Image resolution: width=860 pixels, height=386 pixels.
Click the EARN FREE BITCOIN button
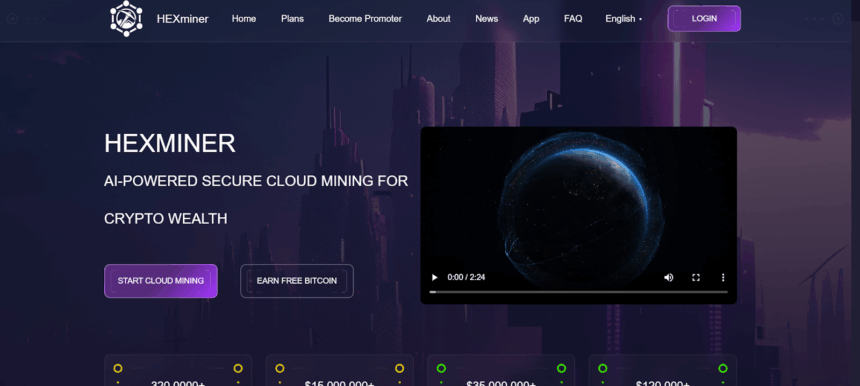(297, 281)
